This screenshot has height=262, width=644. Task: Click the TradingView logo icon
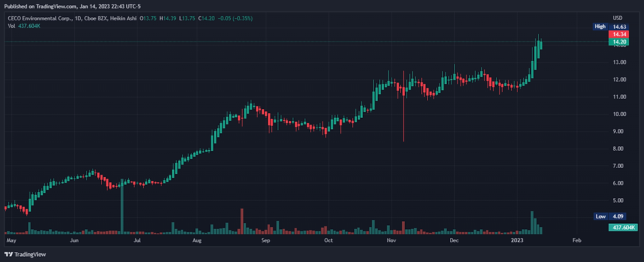(8, 255)
